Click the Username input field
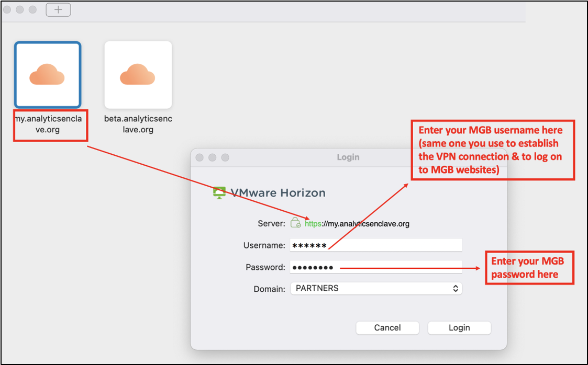Viewport: 588px width, 365px height. [376, 246]
